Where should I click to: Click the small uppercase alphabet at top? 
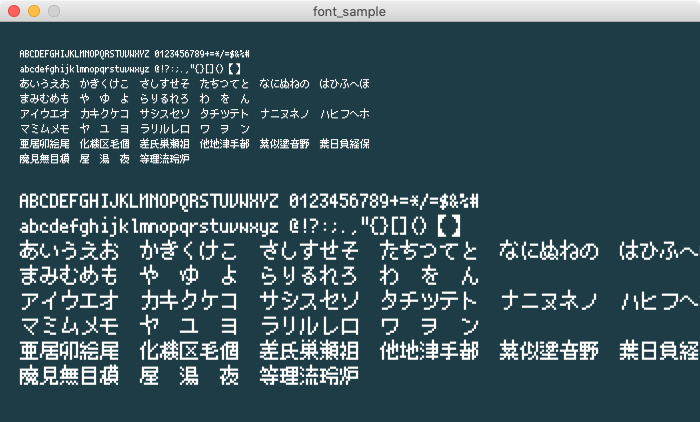(x=84, y=53)
